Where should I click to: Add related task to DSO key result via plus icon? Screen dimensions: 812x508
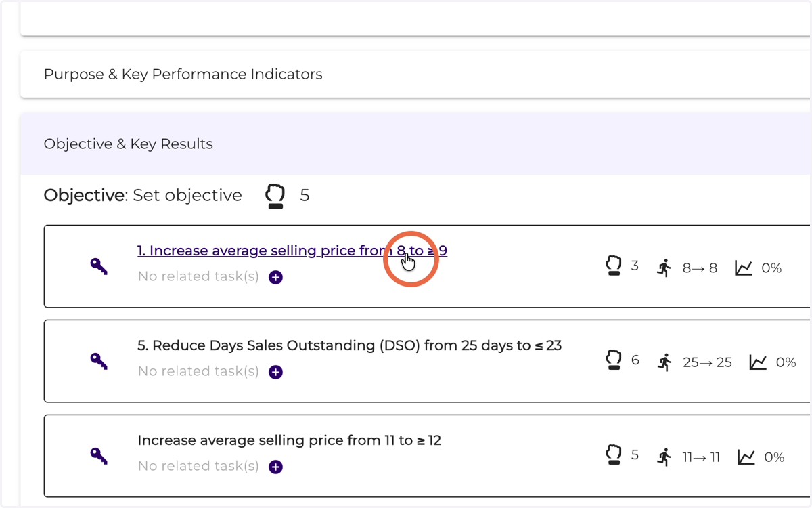[x=275, y=373]
